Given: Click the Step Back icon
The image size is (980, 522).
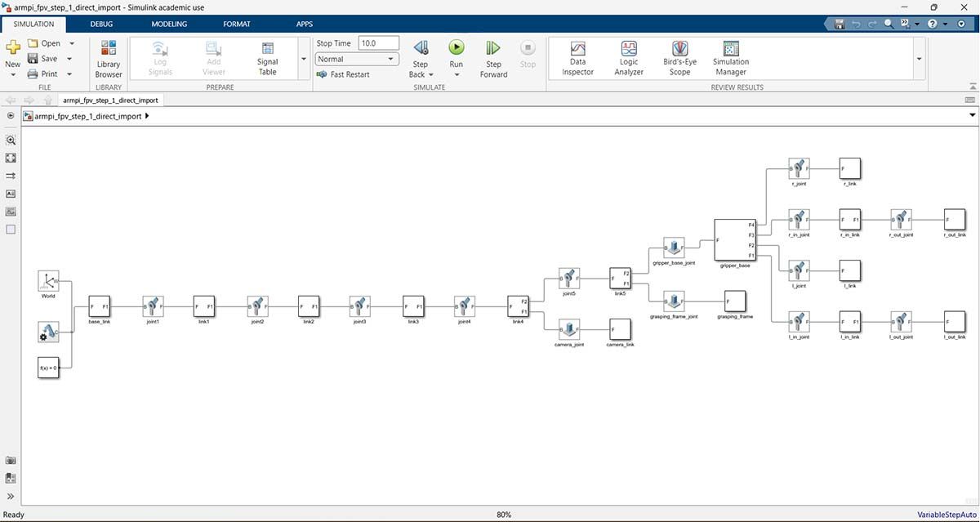Looking at the screenshot, I should click(x=420, y=48).
